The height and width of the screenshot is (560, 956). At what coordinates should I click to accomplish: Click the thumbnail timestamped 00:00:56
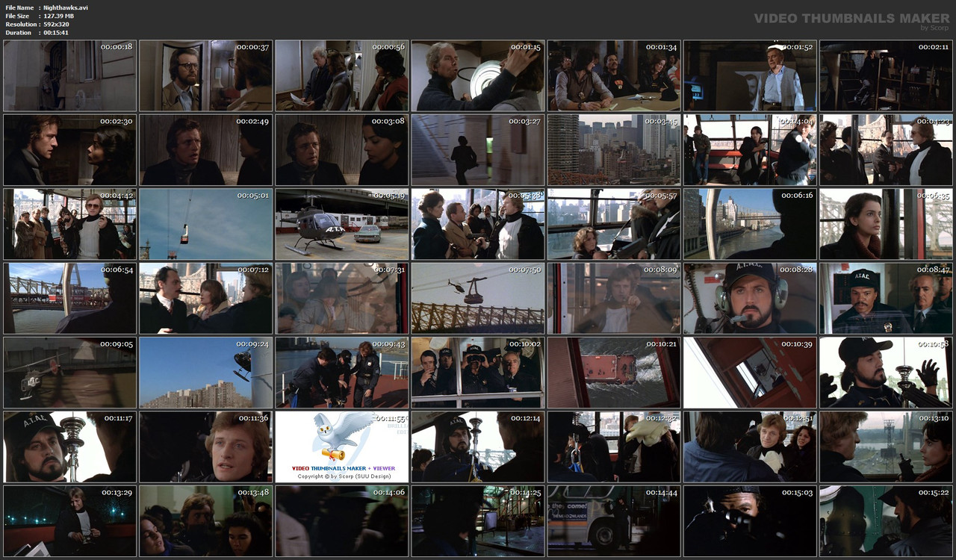pyautogui.click(x=342, y=75)
